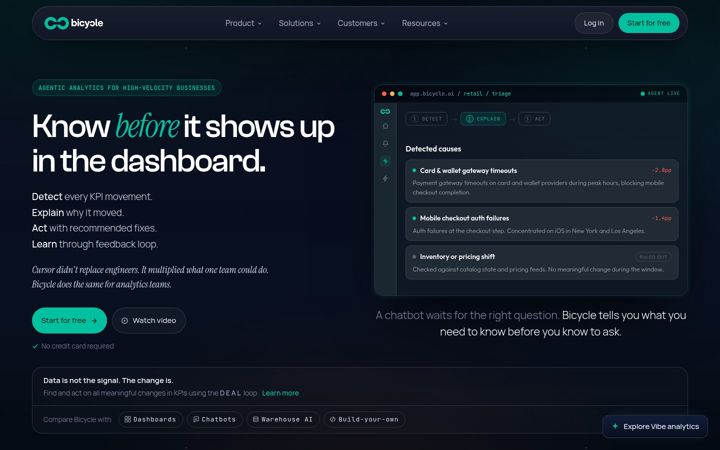
Task: Click the bell icon in the preview sidebar
Action: [x=385, y=143]
